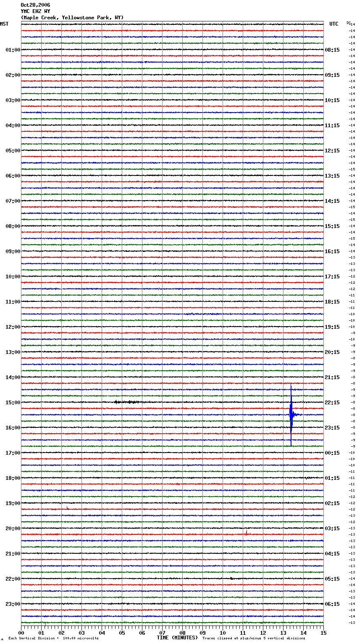Click the '(Maple Creek, Yellowstone Park, WY)' title
Image resolution: width=357 pixels, height=644 pixels.
pyautogui.click(x=72, y=18)
